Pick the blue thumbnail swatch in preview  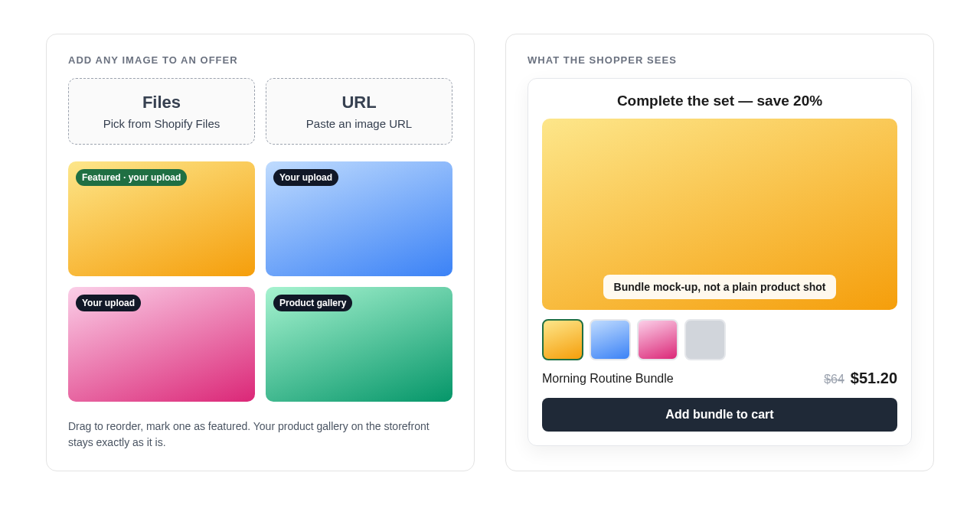(x=610, y=340)
